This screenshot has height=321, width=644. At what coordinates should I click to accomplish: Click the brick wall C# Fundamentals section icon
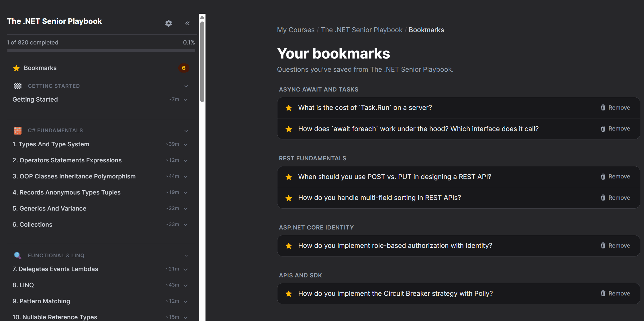coord(18,131)
